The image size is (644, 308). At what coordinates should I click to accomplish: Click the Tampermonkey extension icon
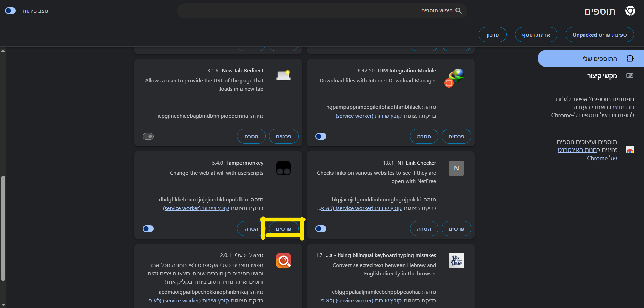pyautogui.click(x=283, y=168)
